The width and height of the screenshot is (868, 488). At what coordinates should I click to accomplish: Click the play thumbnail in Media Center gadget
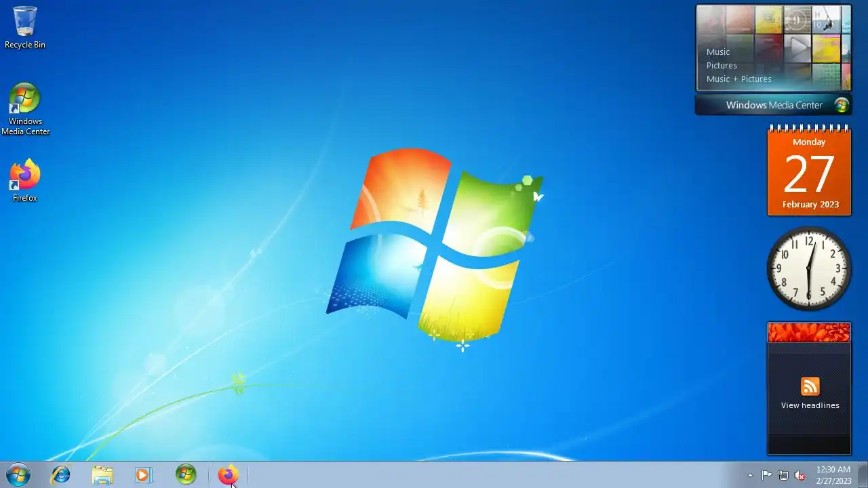(x=798, y=47)
